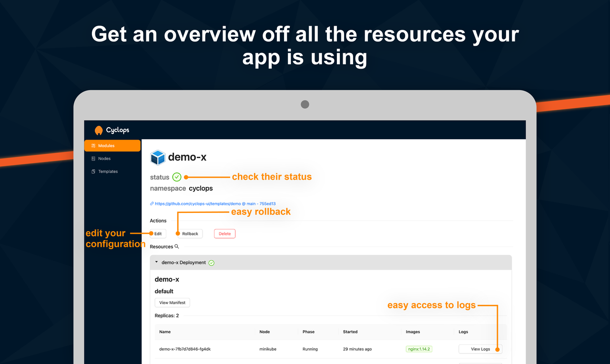Click the 'Replicas: 2' label
Viewport: 610px width, 364px height.
[x=167, y=315]
